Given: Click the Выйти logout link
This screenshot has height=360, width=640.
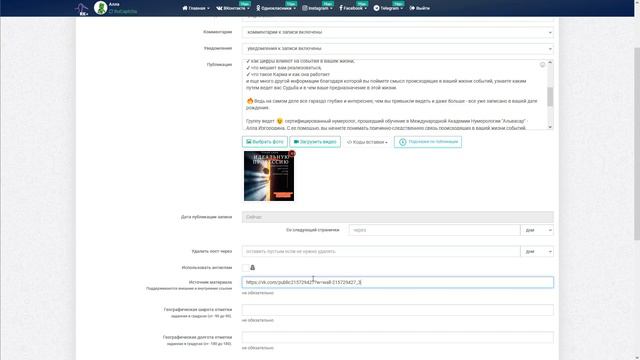Looking at the screenshot, I should point(420,8).
